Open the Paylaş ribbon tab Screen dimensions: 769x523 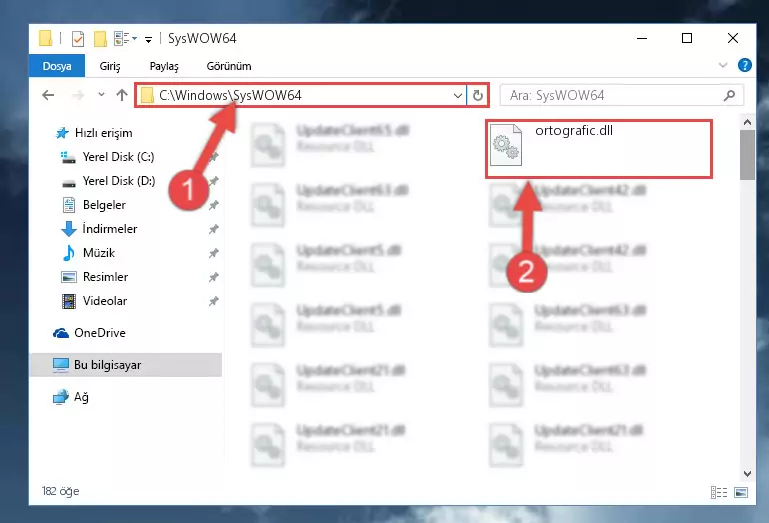[x=164, y=66]
